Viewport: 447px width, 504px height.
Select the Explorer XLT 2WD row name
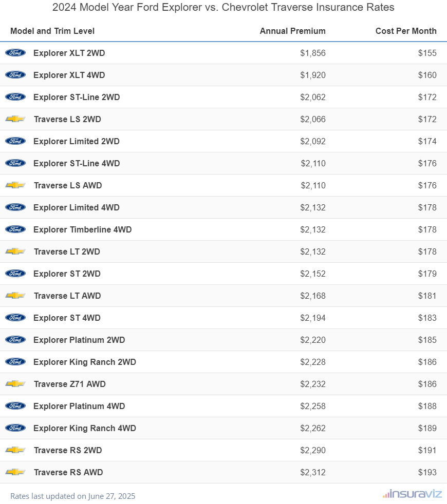(x=69, y=53)
